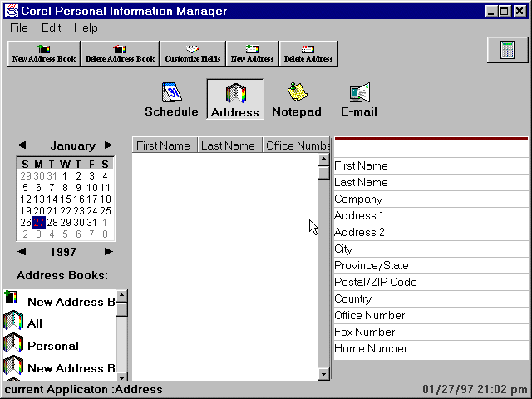Click the address list scrollbar thumb
The height and width of the screenshot is (399, 532).
tap(323, 172)
